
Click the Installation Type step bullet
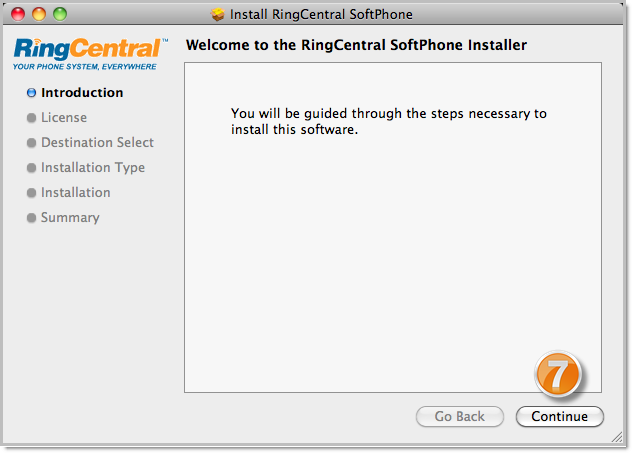(31, 168)
